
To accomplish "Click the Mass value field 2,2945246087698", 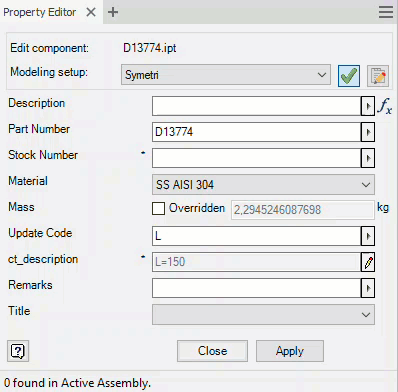I will coord(303,210).
